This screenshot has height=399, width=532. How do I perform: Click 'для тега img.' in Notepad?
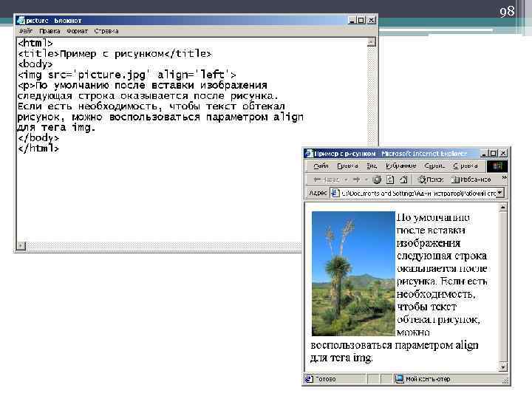pos(56,128)
